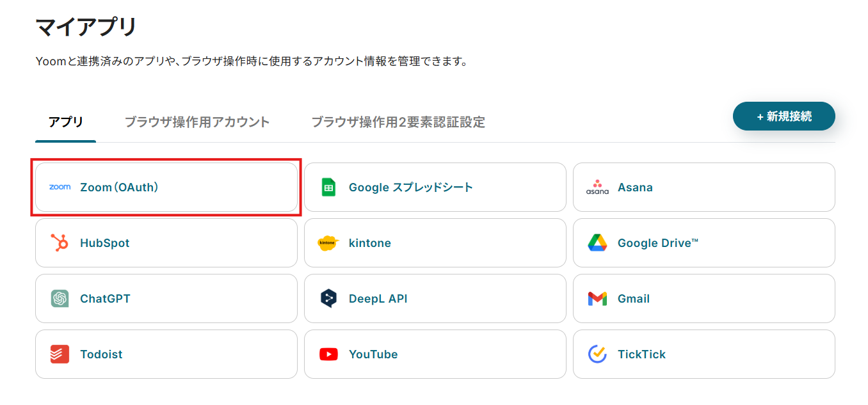
Task: Click the Todoist red icon
Action: tap(60, 354)
